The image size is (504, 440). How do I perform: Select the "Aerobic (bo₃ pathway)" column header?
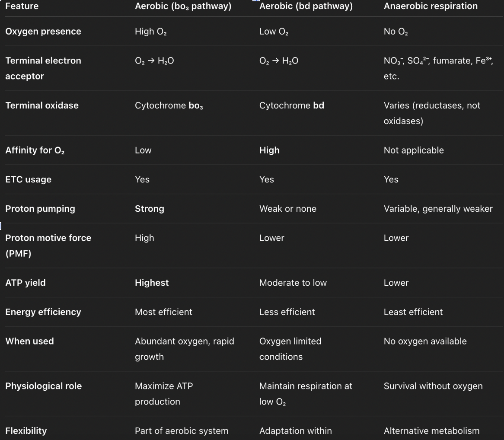tap(183, 6)
